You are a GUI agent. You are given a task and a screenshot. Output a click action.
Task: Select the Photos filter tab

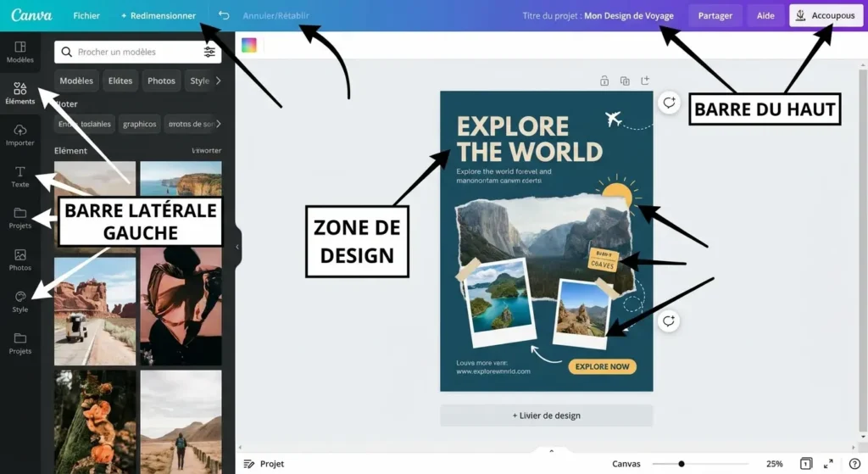[x=161, y=81]
